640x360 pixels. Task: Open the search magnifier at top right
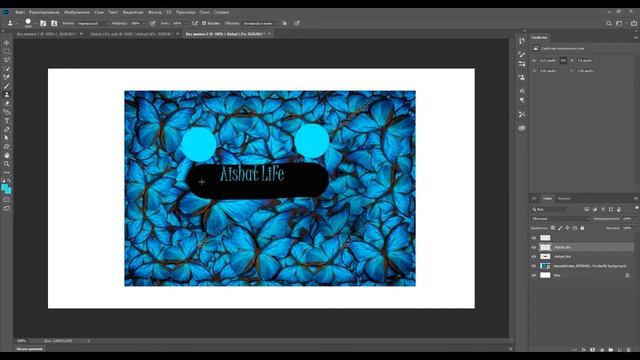point(609,23)
